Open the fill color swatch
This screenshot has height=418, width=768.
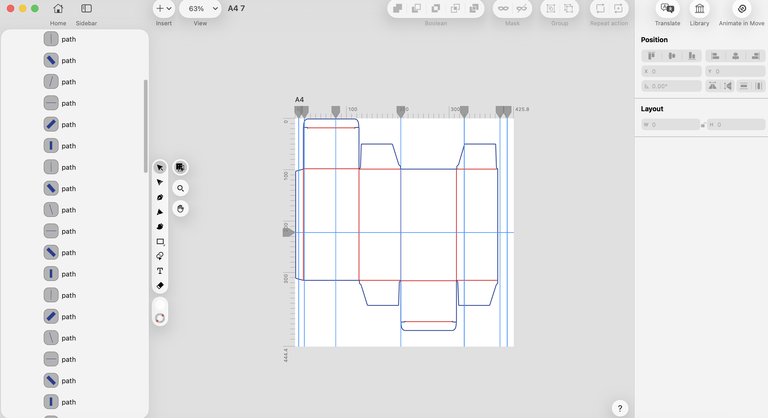[160, 304]
